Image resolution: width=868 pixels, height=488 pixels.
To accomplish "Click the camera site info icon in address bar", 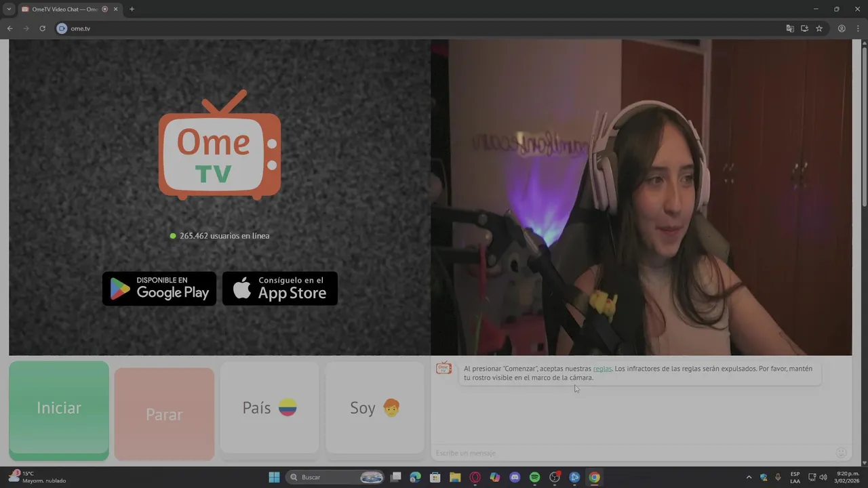I will point(62,28).
